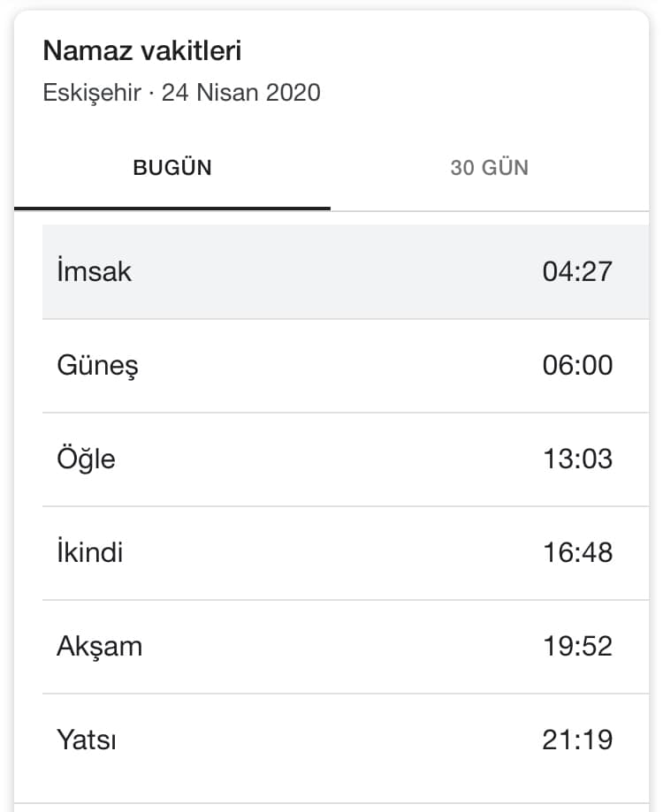Open the 30 GÜN tab
The image size is (663, 812).
tap(490, 168)
